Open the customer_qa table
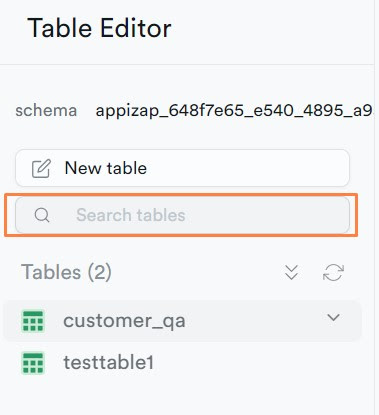Screen dimensions: 379x415 (124, 321)
